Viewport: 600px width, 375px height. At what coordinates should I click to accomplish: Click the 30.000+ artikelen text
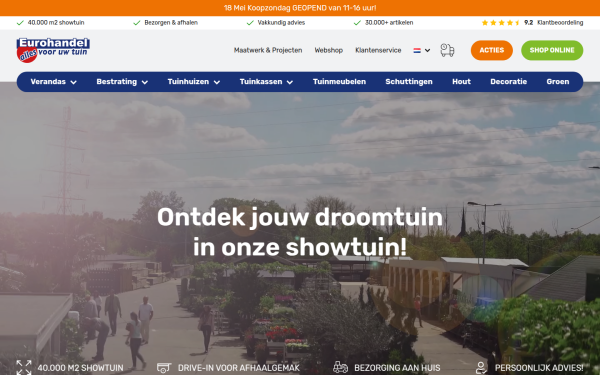[389, 23]
